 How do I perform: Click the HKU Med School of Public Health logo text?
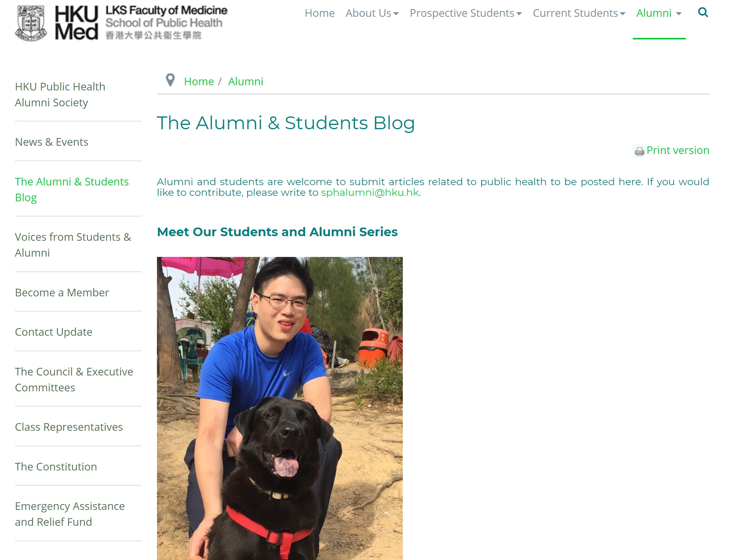[141, 23]
